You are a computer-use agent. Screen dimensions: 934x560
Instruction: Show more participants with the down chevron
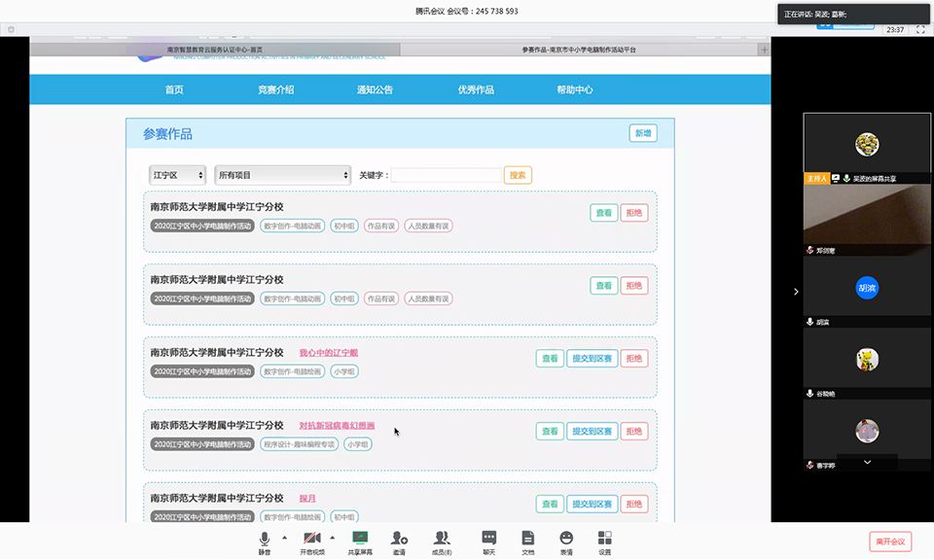click(867, 462)
